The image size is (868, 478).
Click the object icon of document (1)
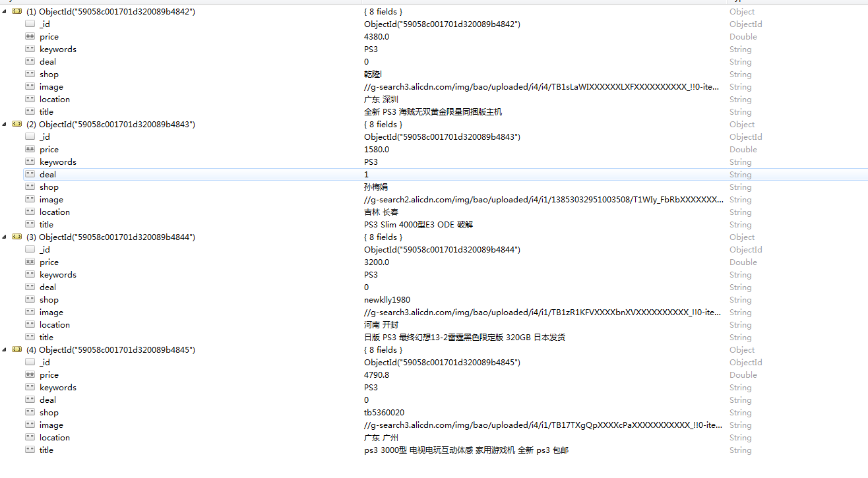coord(17,12)
